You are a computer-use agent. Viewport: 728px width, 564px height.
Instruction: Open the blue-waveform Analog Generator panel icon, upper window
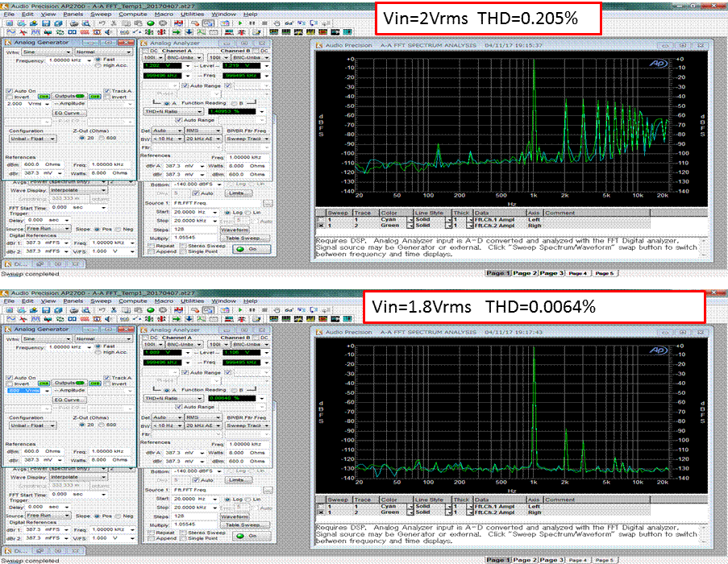(x=10, y=32)
